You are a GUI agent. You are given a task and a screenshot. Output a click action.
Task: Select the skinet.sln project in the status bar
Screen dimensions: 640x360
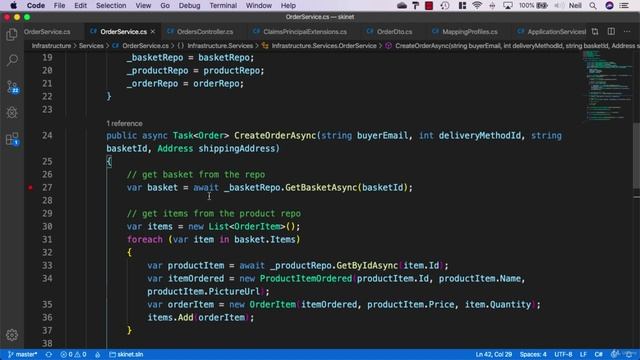click(126, 354)
